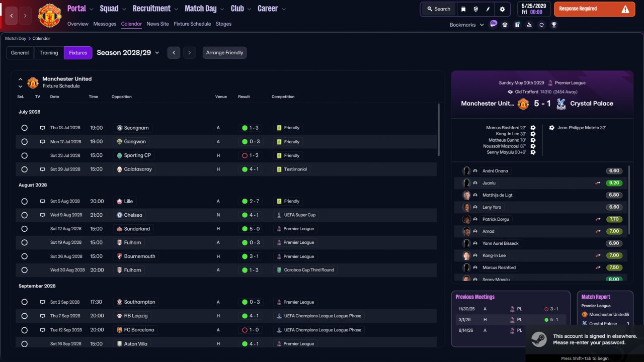Expand the Bookmarks dropdown
644x362 pixels.
(x=467, y=25)
